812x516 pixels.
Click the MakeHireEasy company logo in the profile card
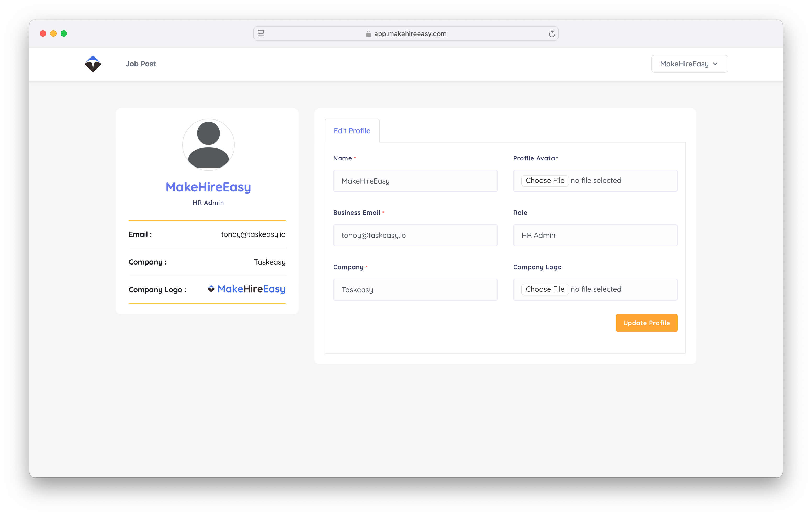point(246,289)
